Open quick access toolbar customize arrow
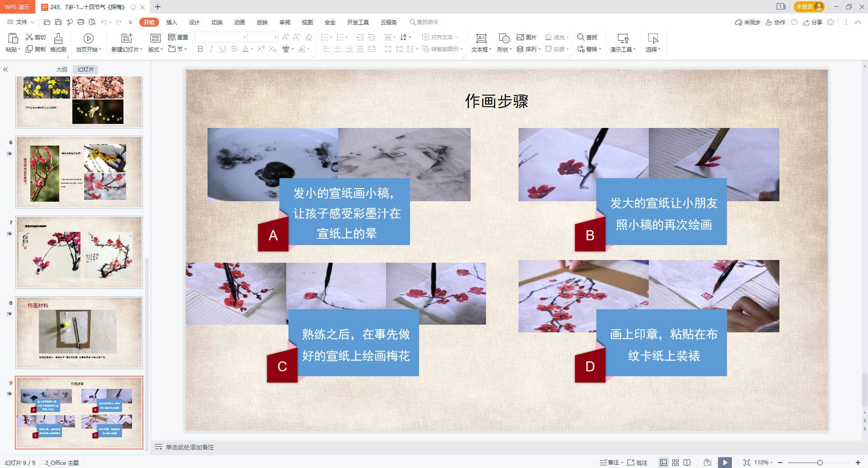Viewport: 868px width, 468px height. click(x=131, y=22)
